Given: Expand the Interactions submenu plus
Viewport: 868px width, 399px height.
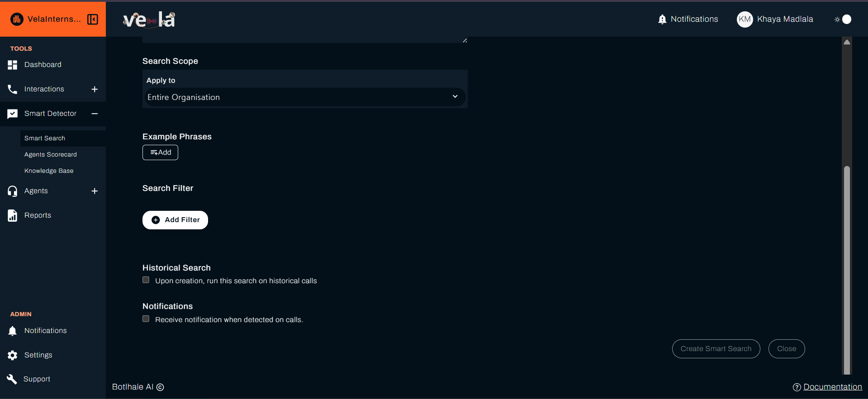Looking at the screenshot, I should [95, 89].
